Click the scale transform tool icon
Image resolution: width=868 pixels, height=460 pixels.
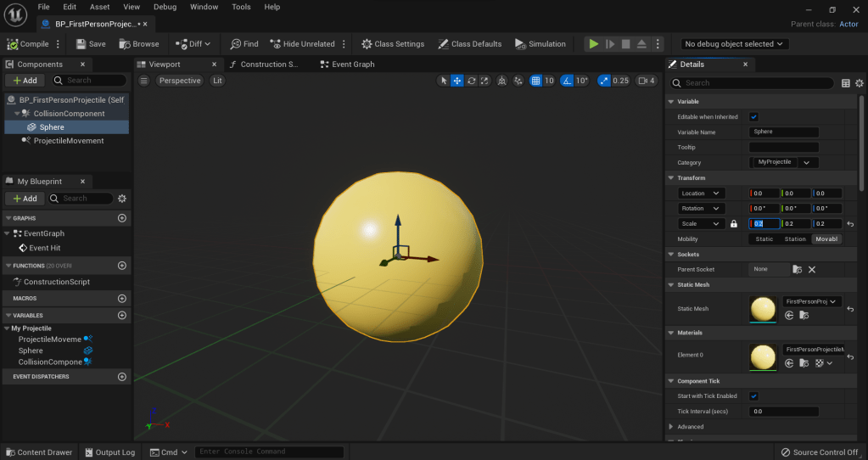click(484, 81)
